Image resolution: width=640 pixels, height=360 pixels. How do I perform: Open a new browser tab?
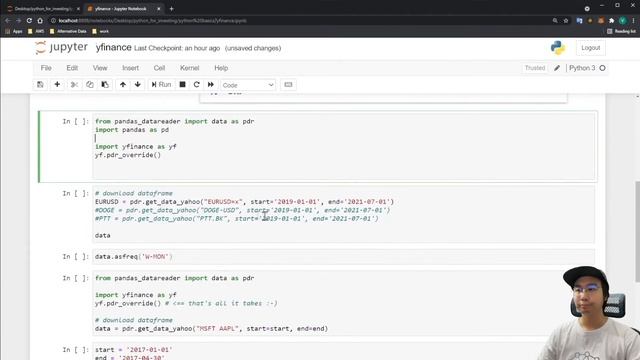coord(171,9)
